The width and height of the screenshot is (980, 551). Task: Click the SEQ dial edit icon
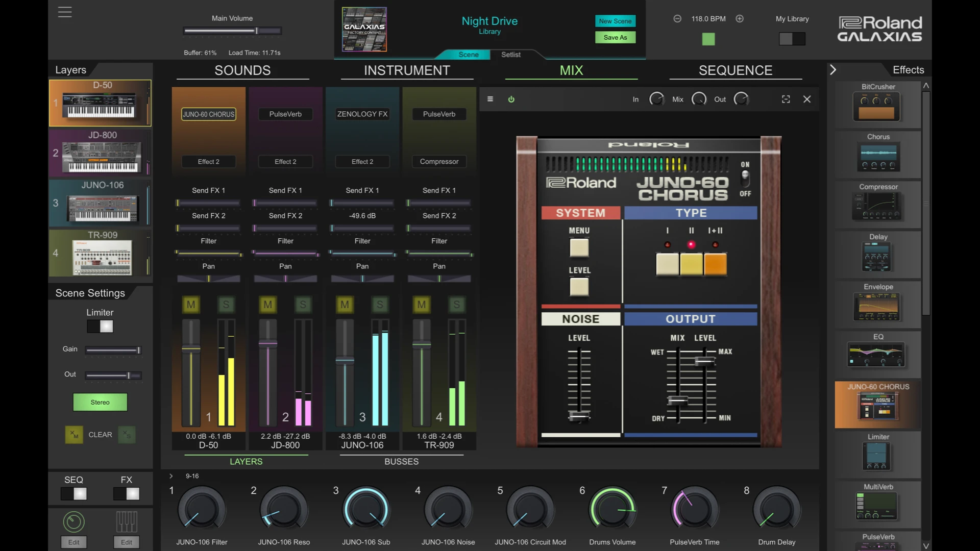tap(73, 521)
